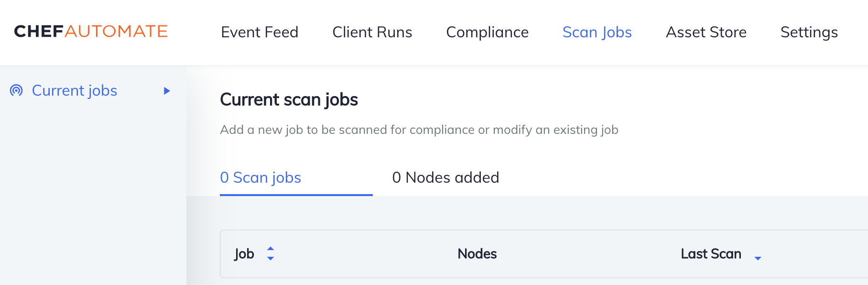Screen dimensions: 868x285
Task: Open the Event Feed page
Action: 260,32
